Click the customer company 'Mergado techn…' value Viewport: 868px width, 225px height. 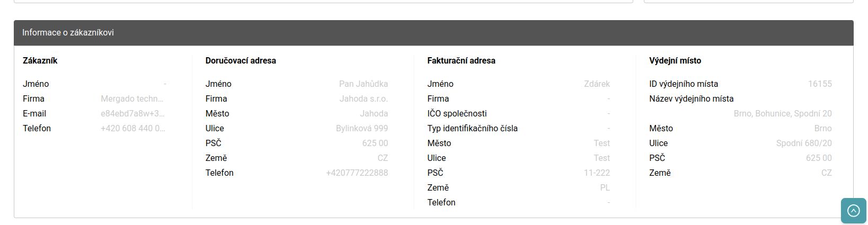132,98
